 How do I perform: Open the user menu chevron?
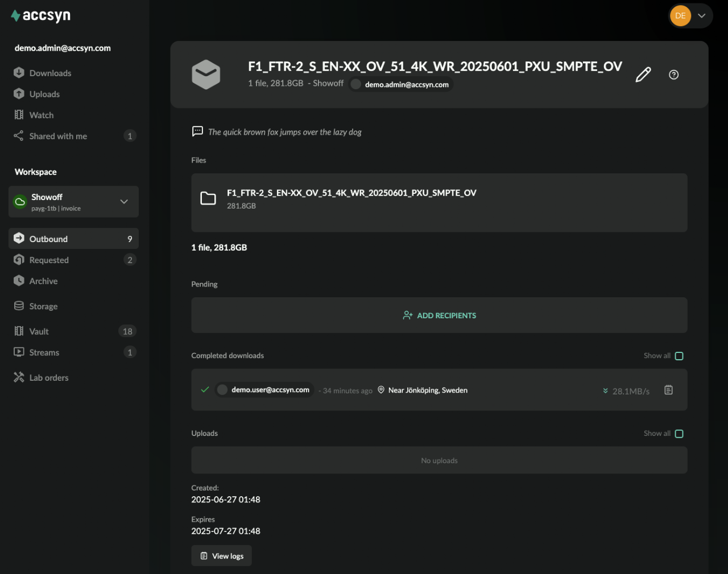702,16
